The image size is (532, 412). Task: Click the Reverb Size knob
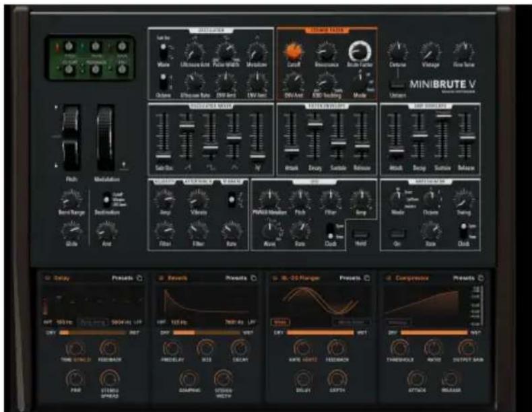[x=206, y=348]
